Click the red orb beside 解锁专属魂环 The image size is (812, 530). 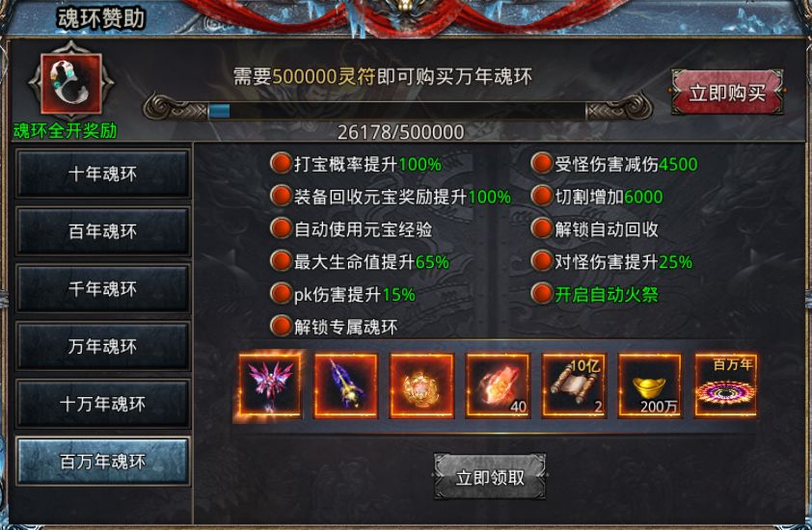(282, 326)
